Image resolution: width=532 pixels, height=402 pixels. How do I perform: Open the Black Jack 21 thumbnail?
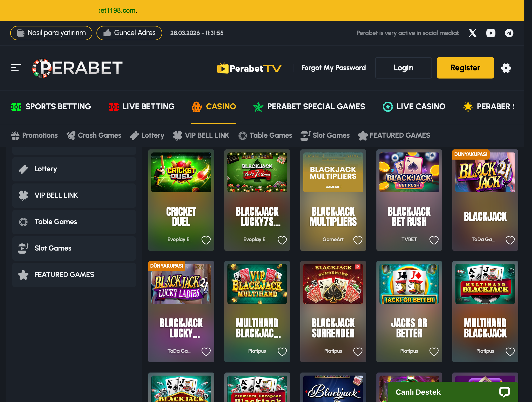coord(485,172)
